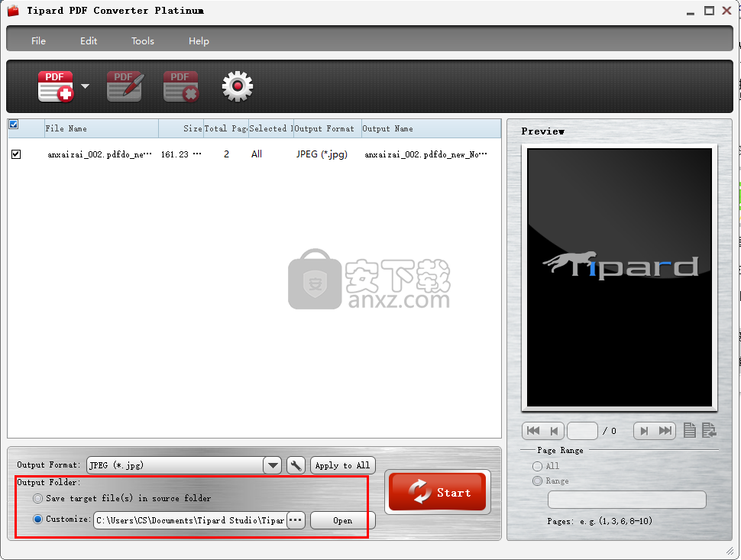Image resolution: width=741 pixels, height=560 pixels.
Task: Click the preview page number field
Action: 582,431
